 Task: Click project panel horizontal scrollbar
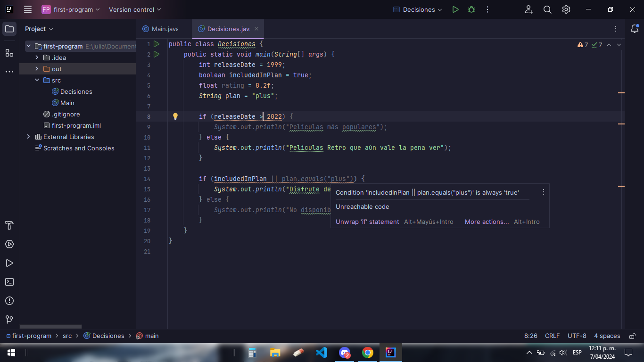[x=50, y=327]
